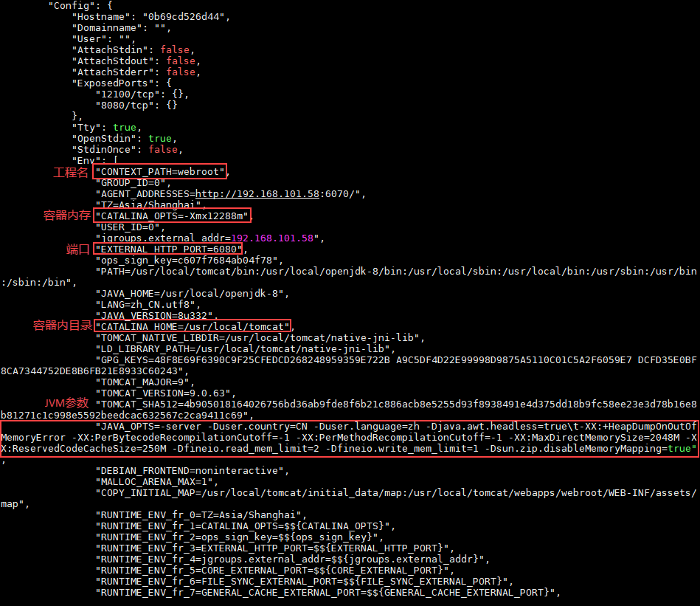This screenshot has width=700, height=606.
Task: Click the TOMCAT_MAJOR=9 entry
Action: (x=145, y=382)
